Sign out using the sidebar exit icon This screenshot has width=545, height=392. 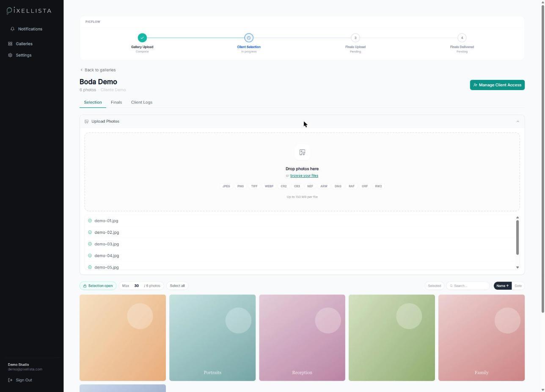pyautogui.click(x=10, y=380)
